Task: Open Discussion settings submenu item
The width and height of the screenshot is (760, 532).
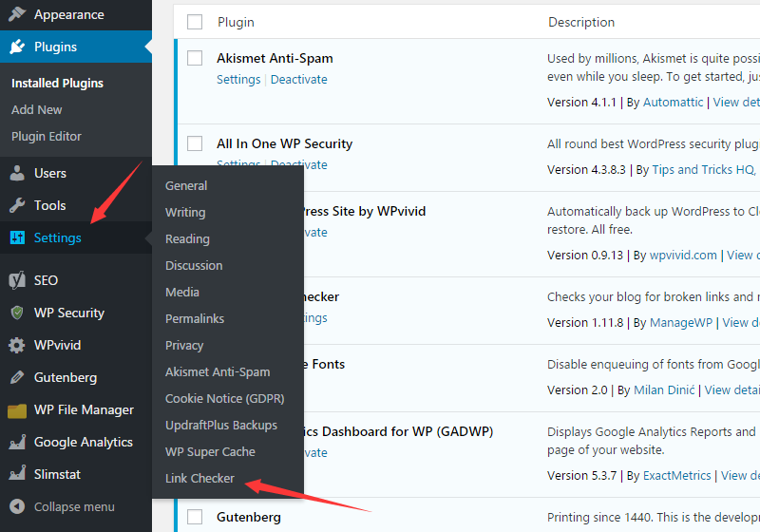Action: [x=194, y=265]
